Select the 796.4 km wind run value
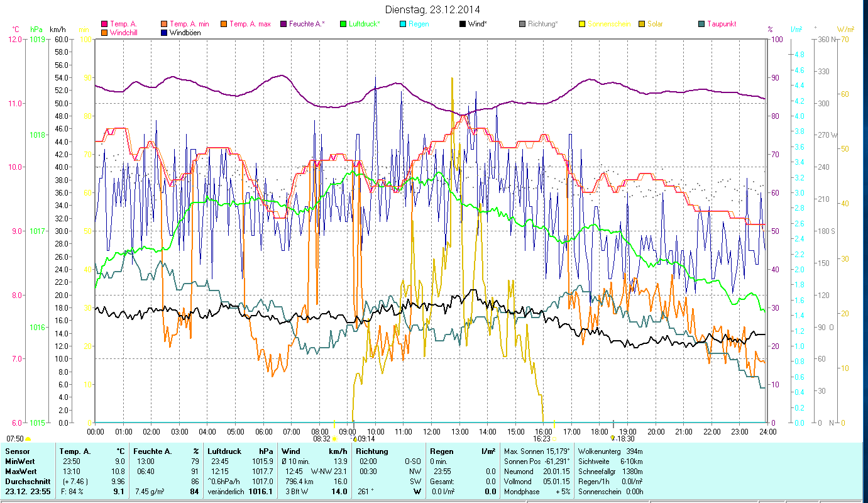 click(x=299, y=482)
